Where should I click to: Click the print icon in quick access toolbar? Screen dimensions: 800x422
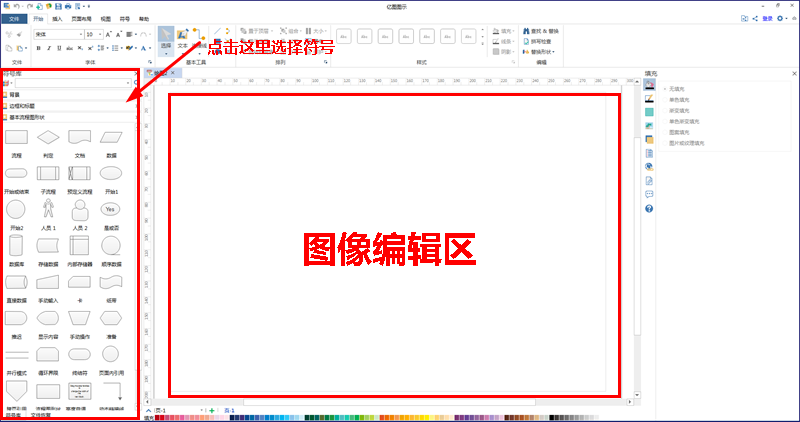(x=68, y=6)
